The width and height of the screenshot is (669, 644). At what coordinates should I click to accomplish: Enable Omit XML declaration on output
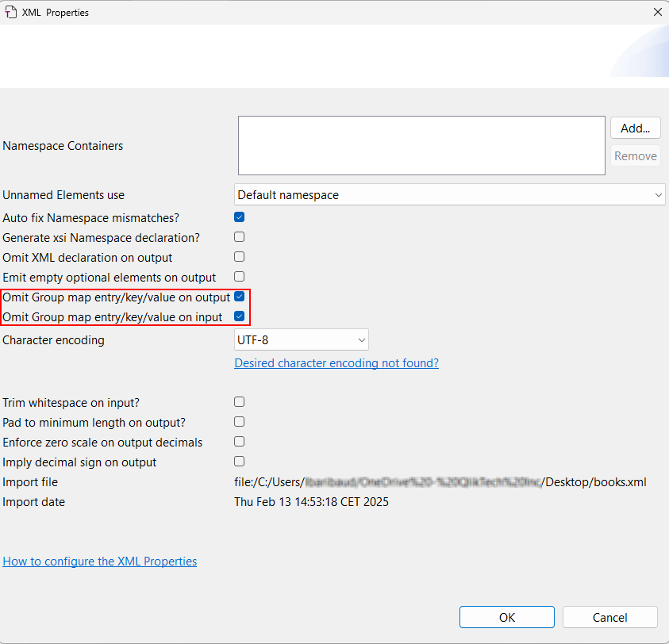pos(239,256)
